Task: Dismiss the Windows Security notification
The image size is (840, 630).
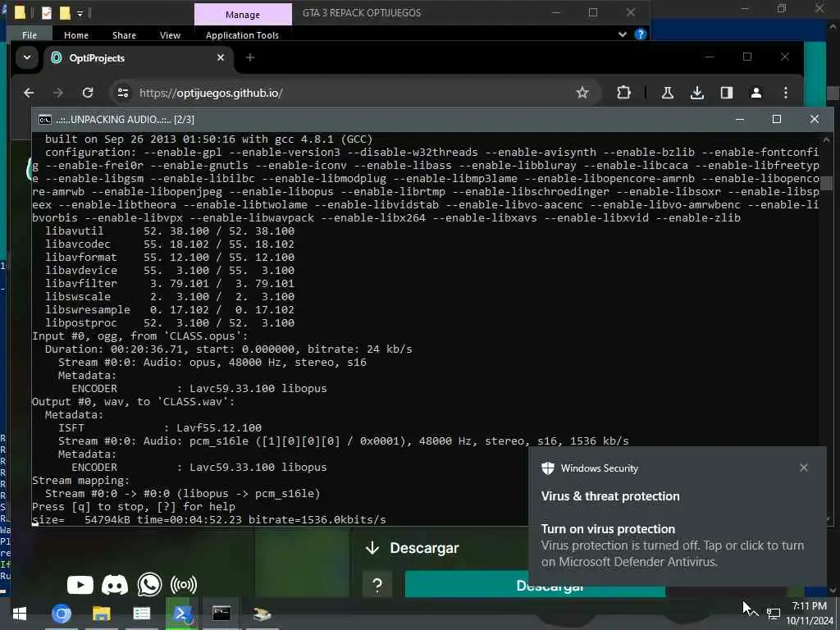Action: tap(804, 468)
